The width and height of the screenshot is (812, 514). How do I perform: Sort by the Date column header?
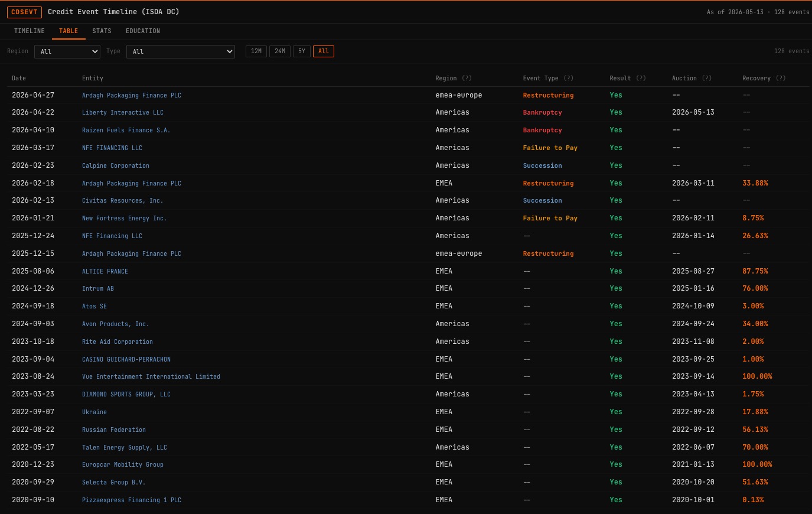pos(19,78)
